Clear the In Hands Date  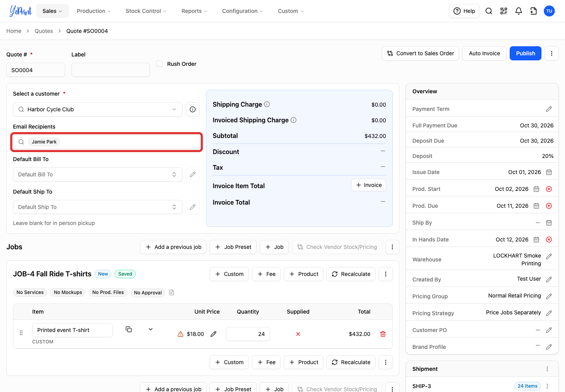click(x=549, y=240)
